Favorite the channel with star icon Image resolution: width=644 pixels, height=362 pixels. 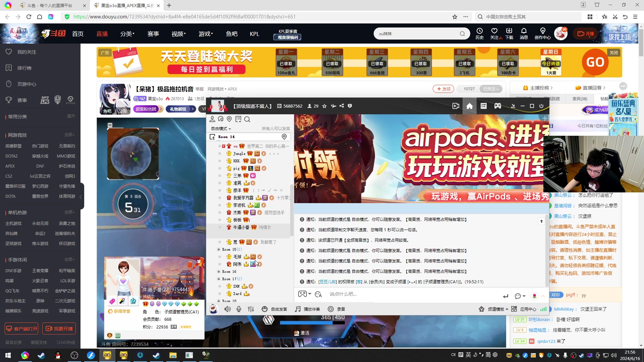point(324,106)
